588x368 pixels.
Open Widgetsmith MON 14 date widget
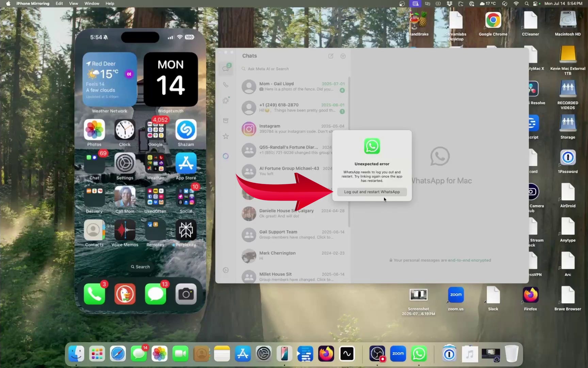tap(170, 79)
